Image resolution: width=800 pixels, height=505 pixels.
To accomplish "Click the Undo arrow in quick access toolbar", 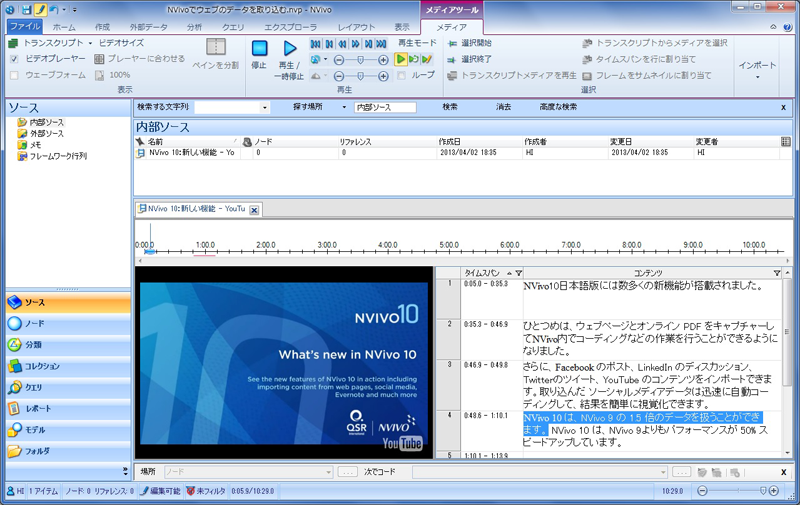I will pyautogui.click(x=54, y=9).
